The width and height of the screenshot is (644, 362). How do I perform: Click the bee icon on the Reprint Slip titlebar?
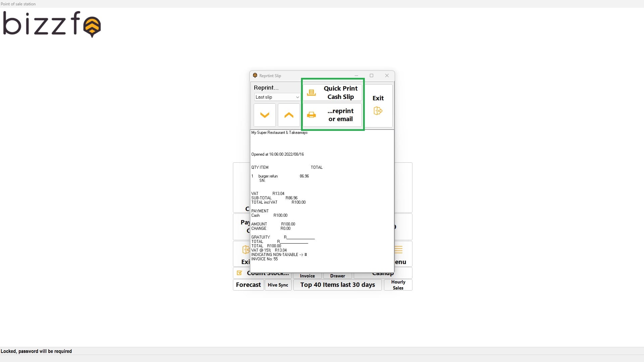click(x=255, y=75)
